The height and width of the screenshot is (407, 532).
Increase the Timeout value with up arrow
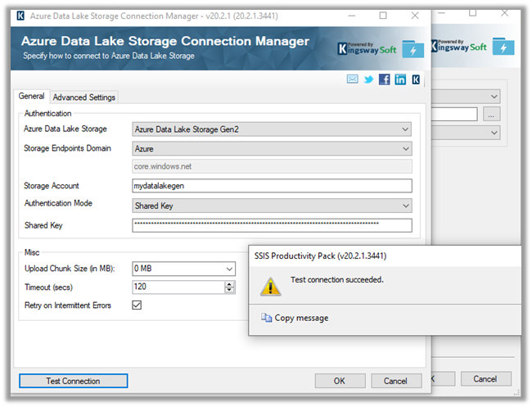229,283
